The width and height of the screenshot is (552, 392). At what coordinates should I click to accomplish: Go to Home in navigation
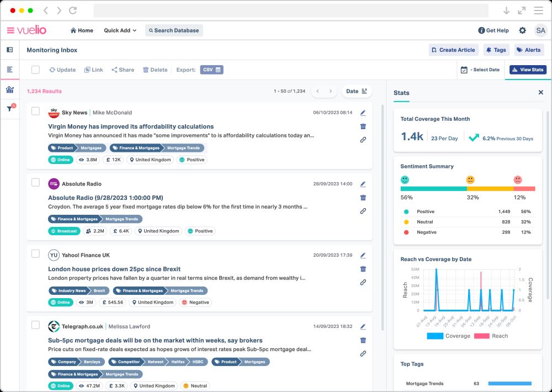[x=82, y=30]
